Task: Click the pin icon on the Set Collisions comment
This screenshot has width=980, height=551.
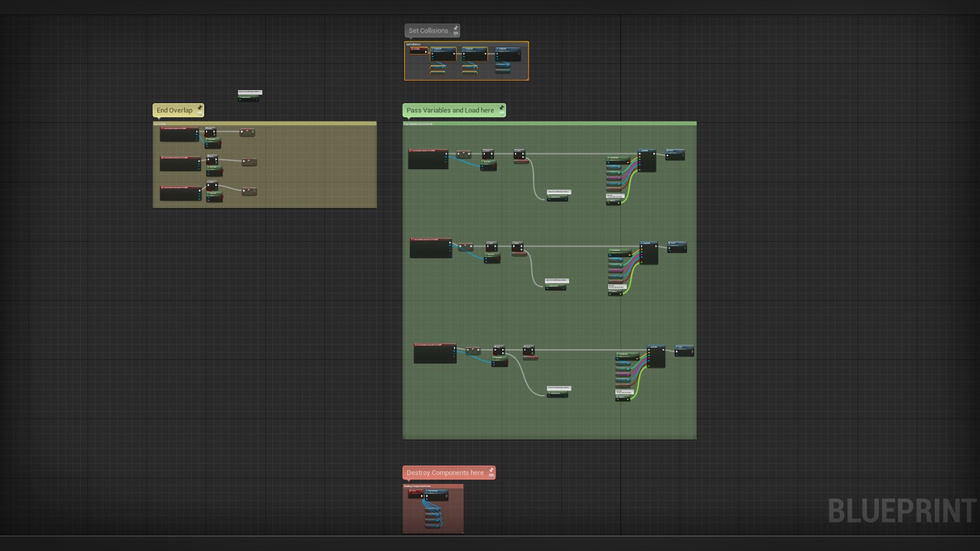Action: [456, 28]
